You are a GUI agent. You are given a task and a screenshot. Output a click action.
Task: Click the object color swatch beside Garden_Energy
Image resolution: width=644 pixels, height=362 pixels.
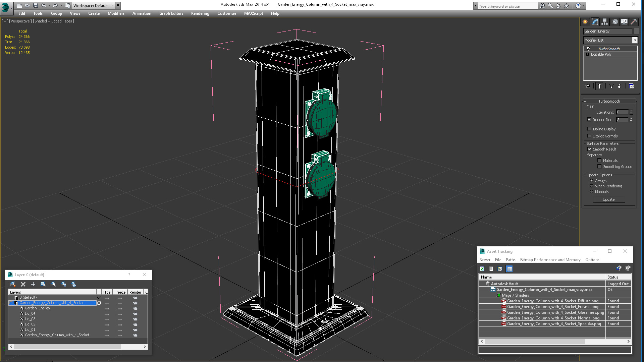click(636, 31)
